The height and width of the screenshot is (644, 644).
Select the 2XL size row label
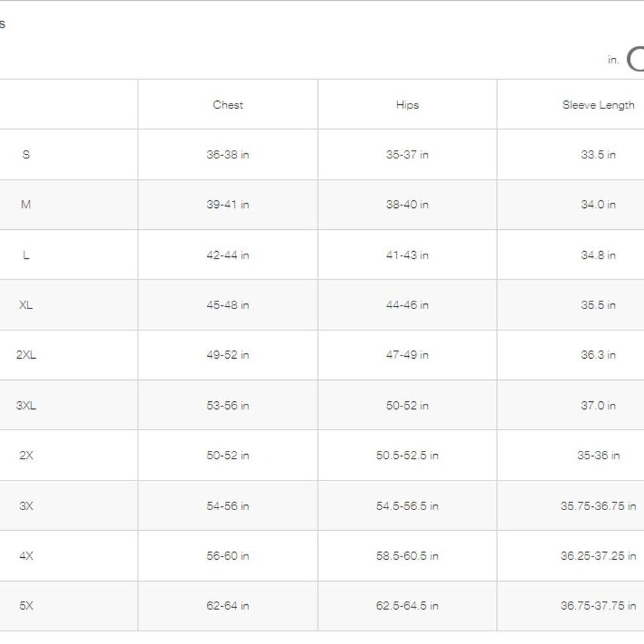pyautogui.click(x=26, y=355)
